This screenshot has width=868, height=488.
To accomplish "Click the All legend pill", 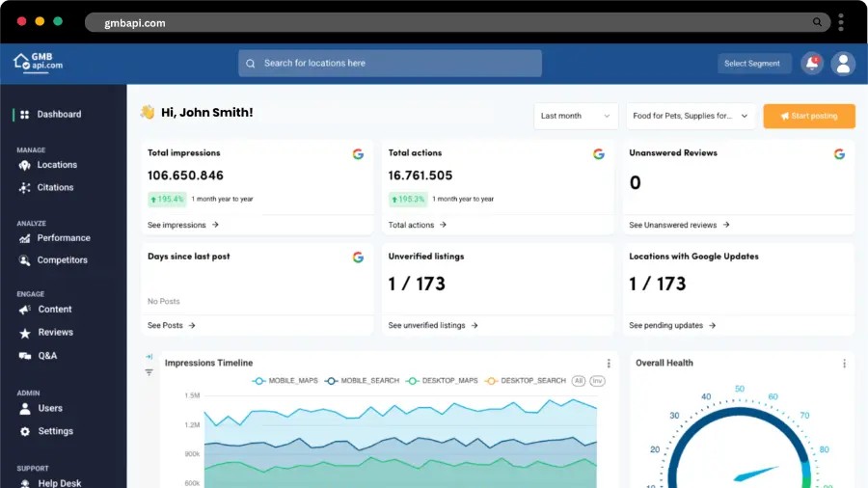I will point(579,381).
